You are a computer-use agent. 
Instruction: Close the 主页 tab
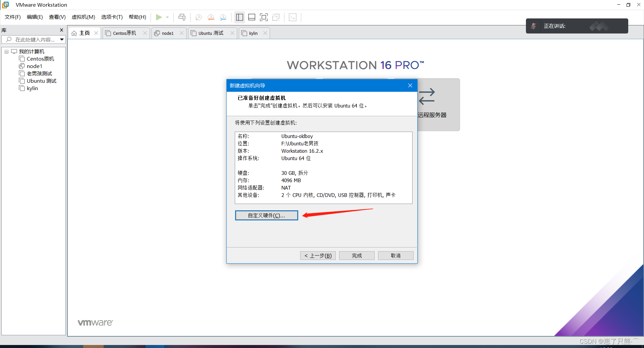point(96,33)
